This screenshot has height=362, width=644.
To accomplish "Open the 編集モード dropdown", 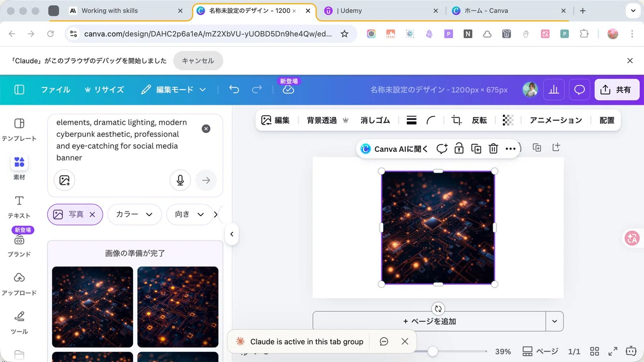I will tap(173, 90).
